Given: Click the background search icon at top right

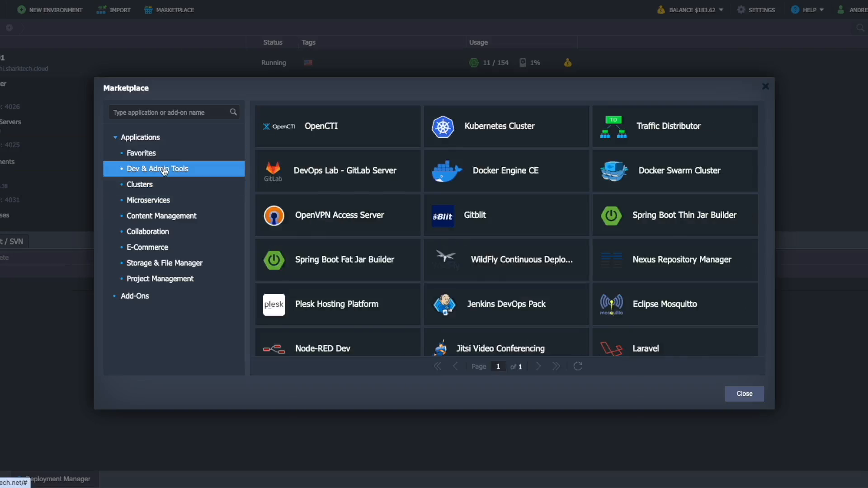Looking at the screenshot, I should point(860,28).
